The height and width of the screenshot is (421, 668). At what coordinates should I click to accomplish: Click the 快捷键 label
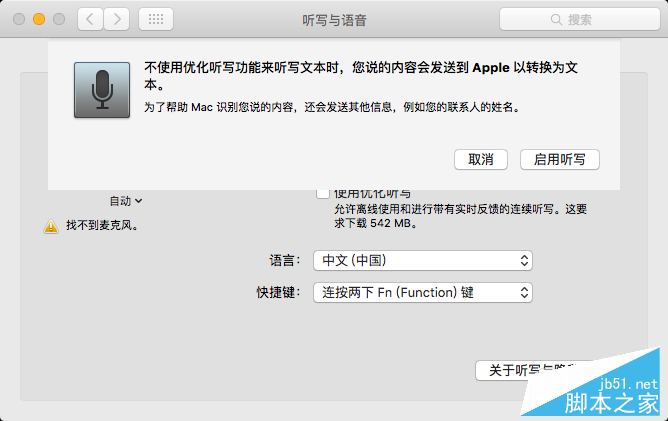click(278, 293)
